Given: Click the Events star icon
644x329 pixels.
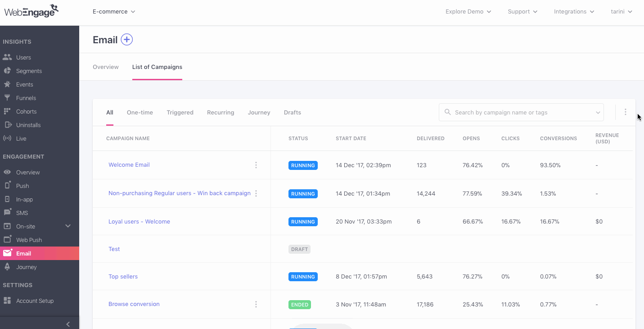Looking at the screenshot, I should [7, 84].
